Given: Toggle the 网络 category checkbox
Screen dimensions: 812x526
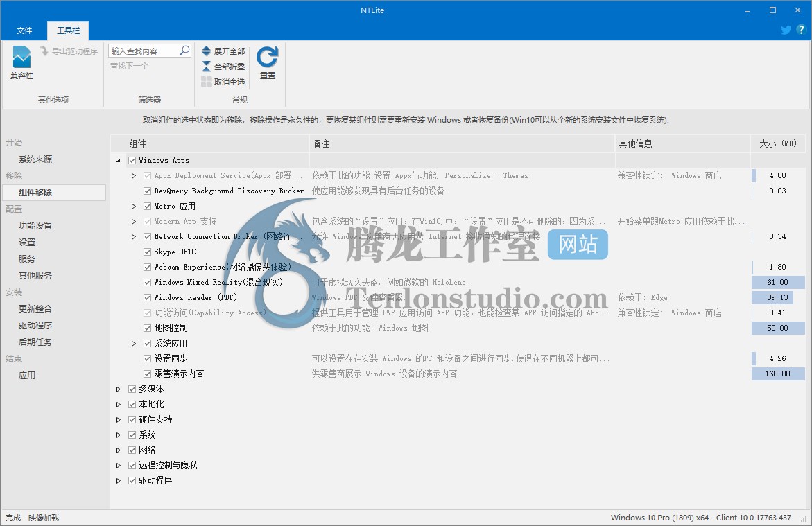Looking at the screenshot, I should [132, 450].
